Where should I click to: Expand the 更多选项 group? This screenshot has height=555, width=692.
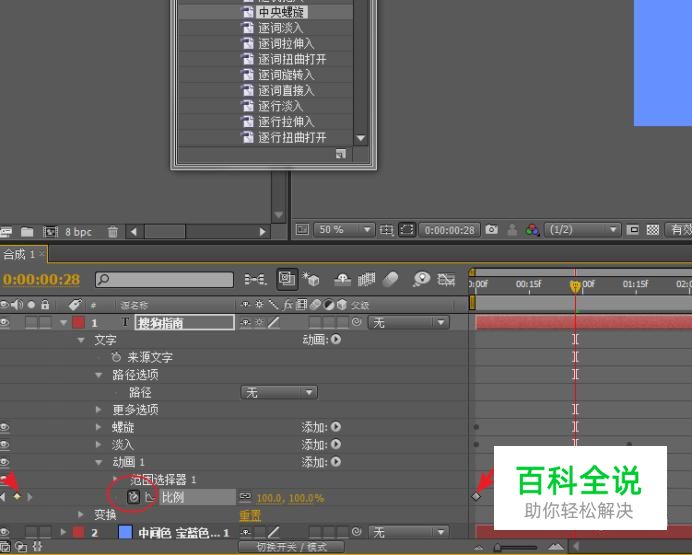pos(99,410)
